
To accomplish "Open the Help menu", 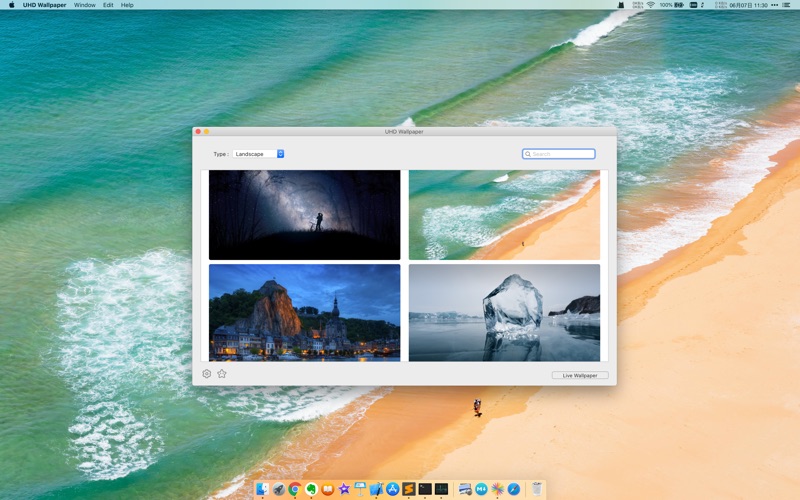I will tap(127, 5).
